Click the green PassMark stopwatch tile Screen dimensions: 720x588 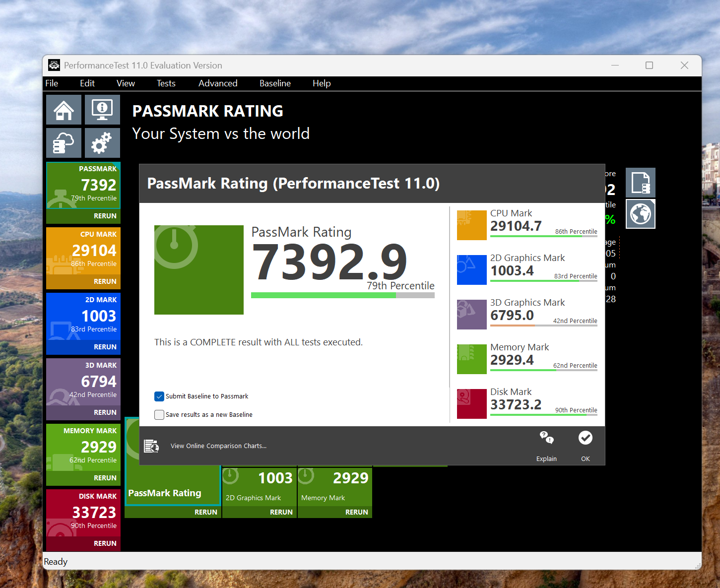(x=199, y=270)
